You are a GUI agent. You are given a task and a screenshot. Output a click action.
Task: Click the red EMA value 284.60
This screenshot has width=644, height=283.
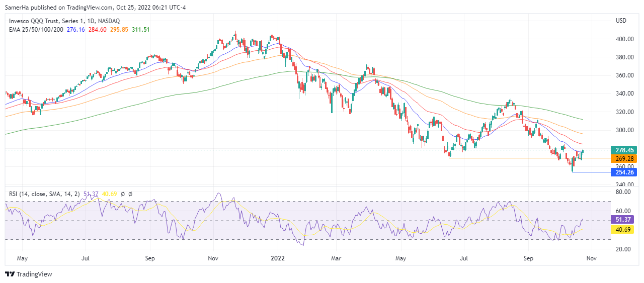[x=97, y=30]
